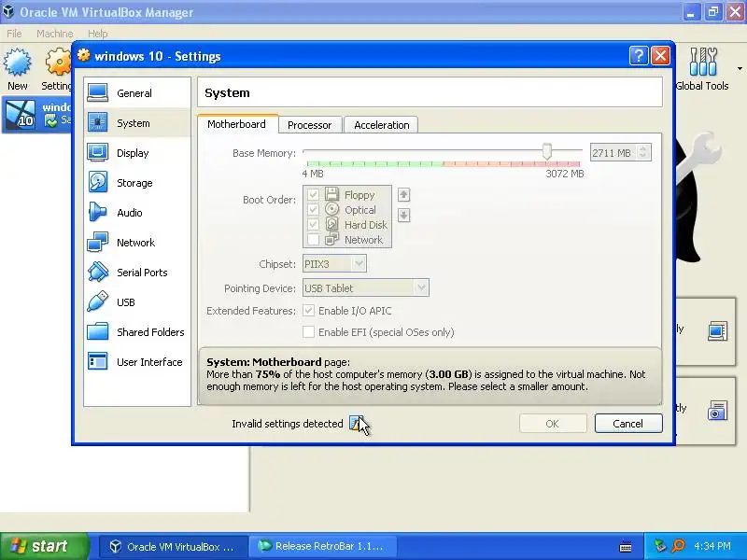Click the invalid settings warning icon
This screenshot has height=560, width=747.
pos(356,423)
